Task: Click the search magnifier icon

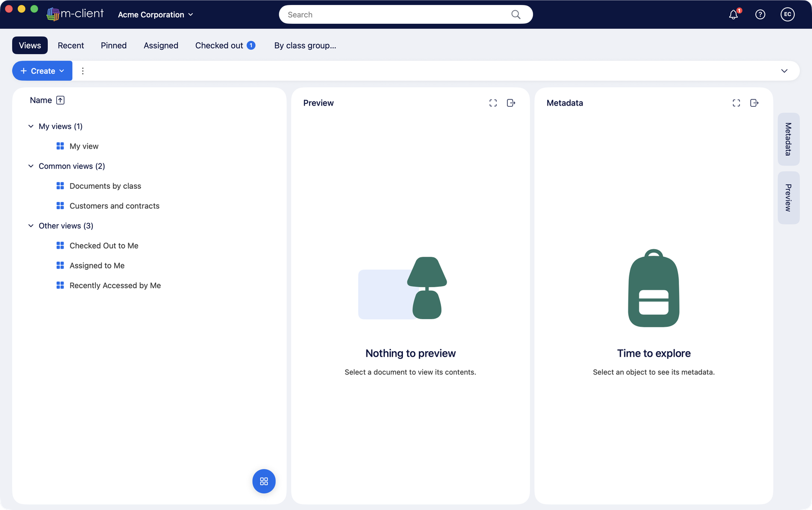Action: 516,15
